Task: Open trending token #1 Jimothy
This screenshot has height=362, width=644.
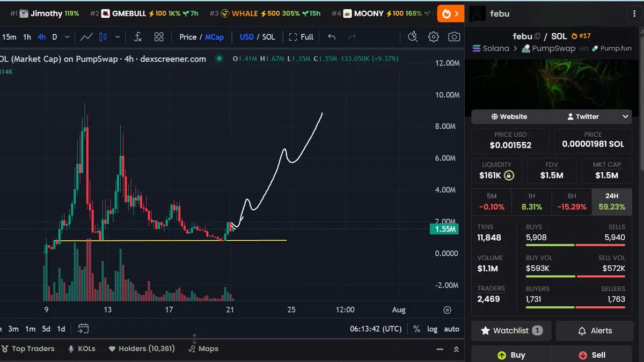Action: (x=45, y=13)
